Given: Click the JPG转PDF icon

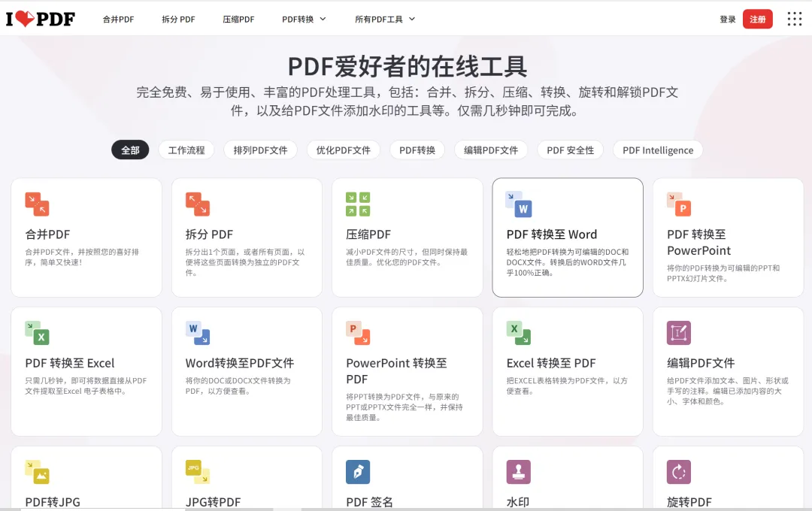Looking at the screenshot, I should [197, 472].
